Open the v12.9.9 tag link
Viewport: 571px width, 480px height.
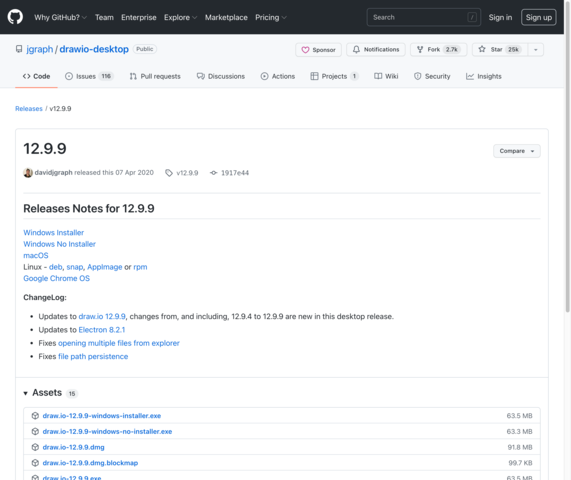click(x=187, y=173)
